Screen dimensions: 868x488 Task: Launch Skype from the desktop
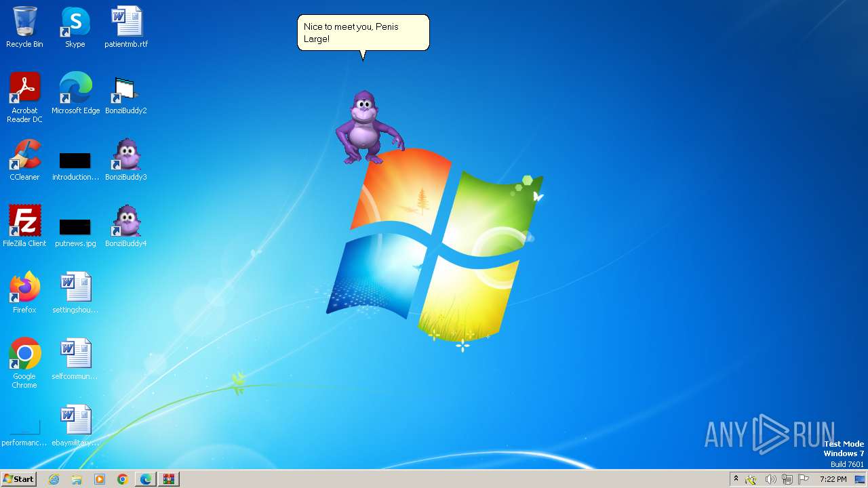(75, 28)
